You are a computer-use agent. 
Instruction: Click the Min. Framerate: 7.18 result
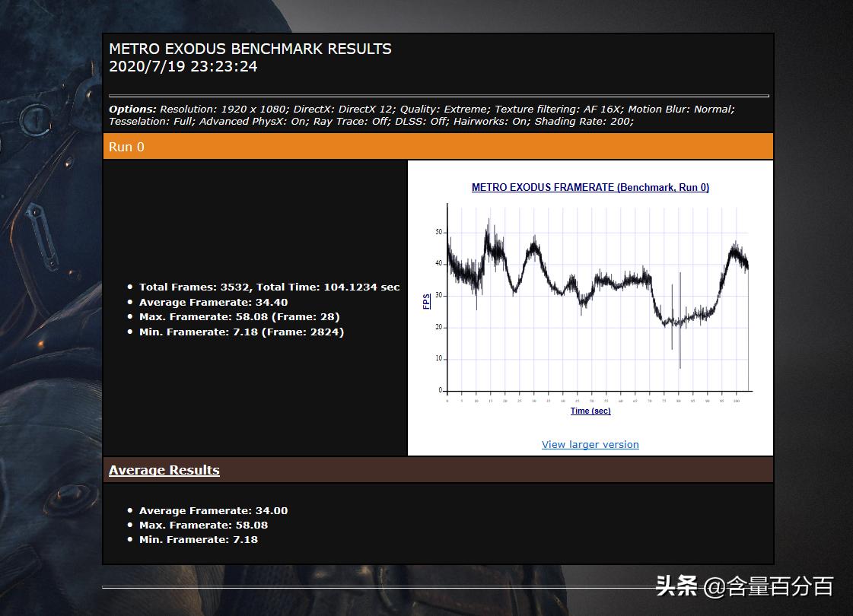(241, 332)
